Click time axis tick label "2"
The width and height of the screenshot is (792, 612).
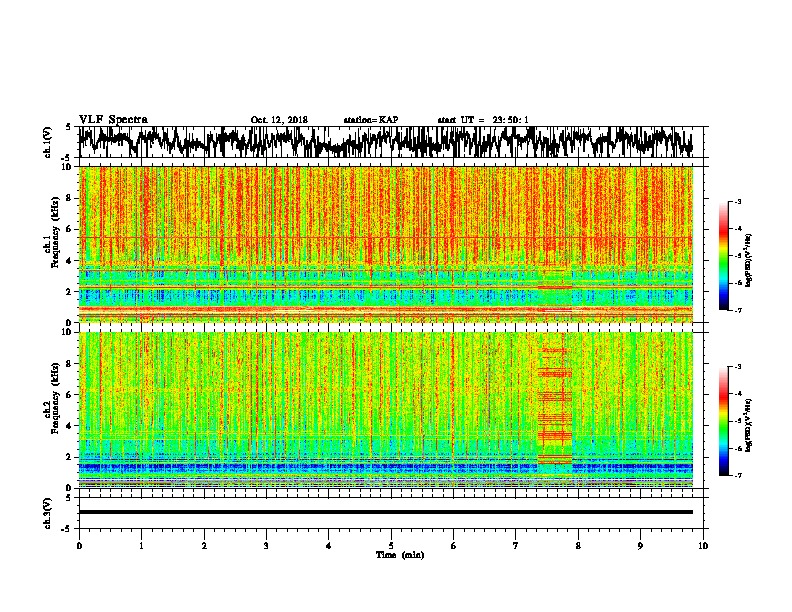[204, 546]
